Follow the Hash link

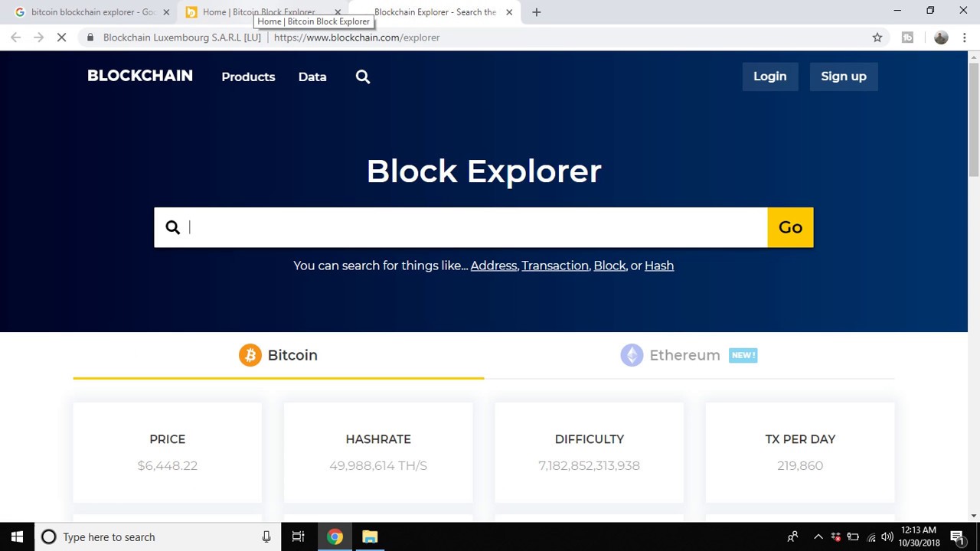pyautogui.click(x=659, y=266)
